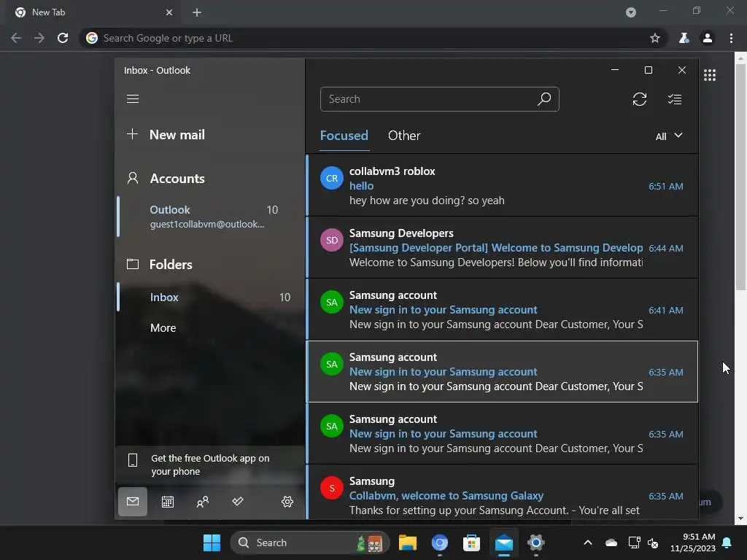Open the clock showing 9:51 AM

(x=693, y=542)
